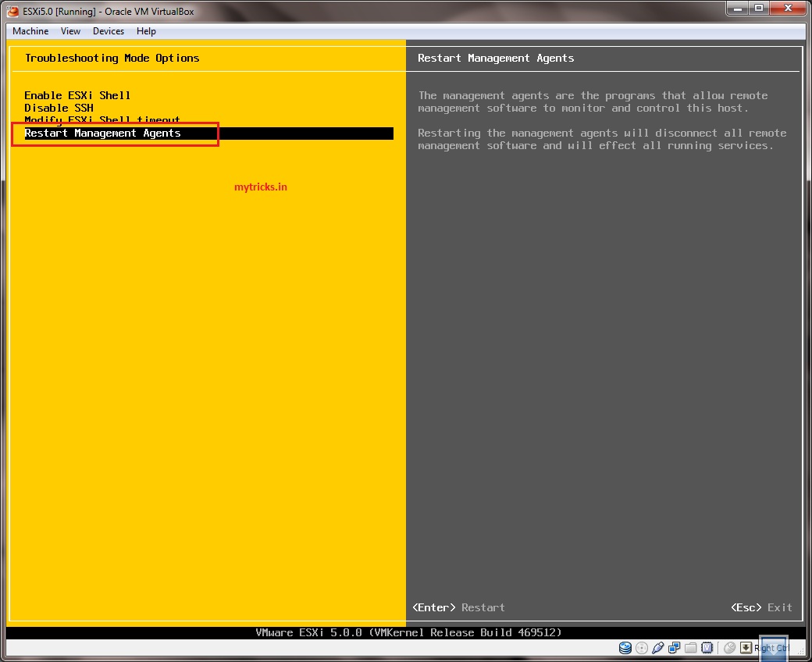The image size is (812, 662).
Task: Click the mouse integration icon
Action: tap(730, 647)
